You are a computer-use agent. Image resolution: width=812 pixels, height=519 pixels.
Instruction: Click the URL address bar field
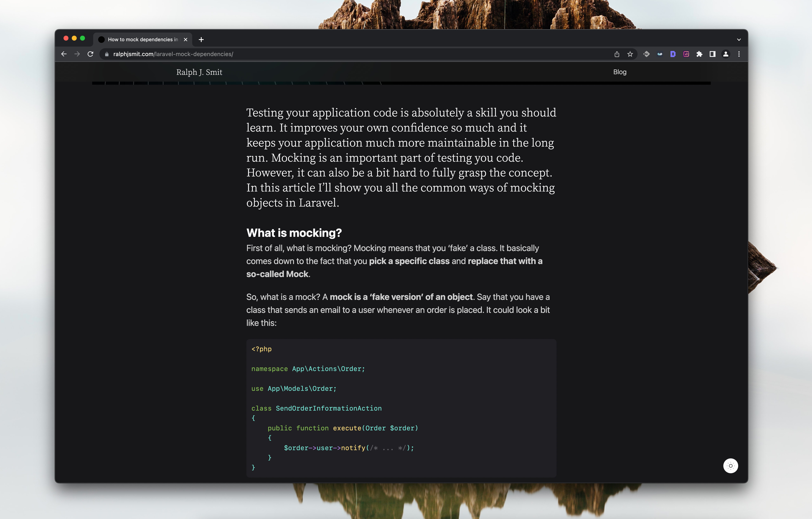click(x=337, y=54)
